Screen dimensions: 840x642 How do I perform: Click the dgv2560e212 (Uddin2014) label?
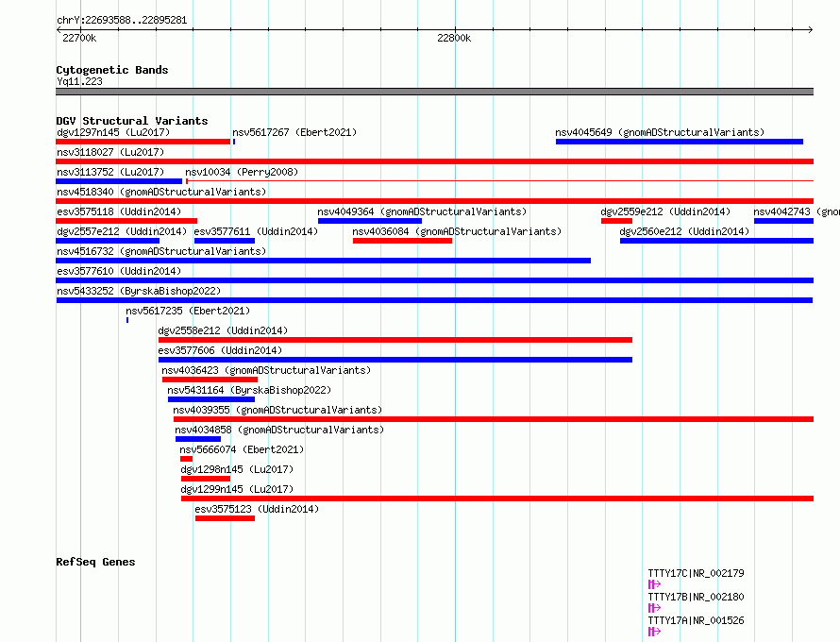[x=684, y=231]
